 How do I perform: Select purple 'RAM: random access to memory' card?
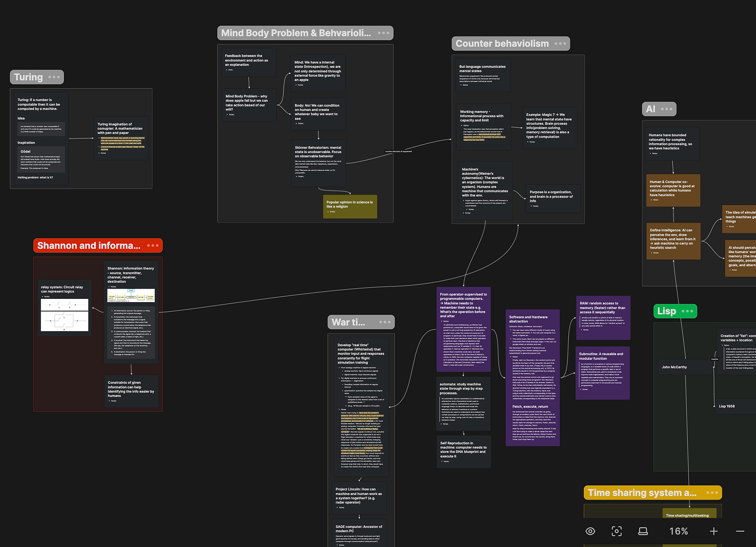(x=603, y=317)
